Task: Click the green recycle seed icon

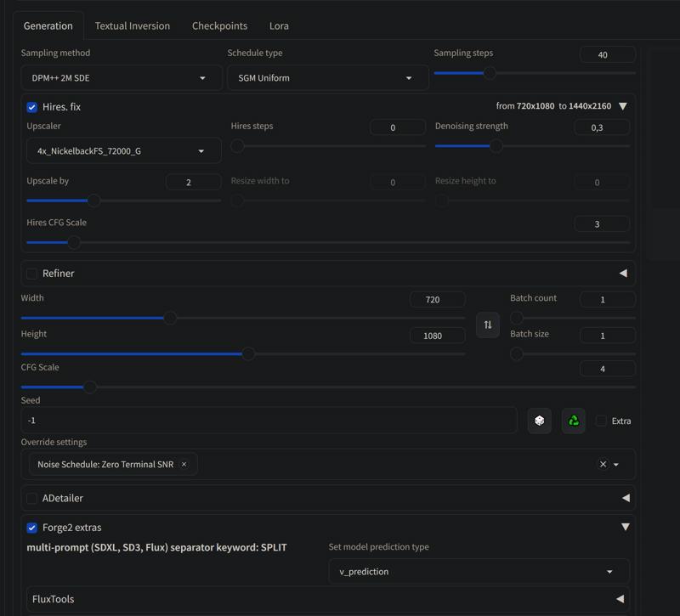Action: [574, 421]
